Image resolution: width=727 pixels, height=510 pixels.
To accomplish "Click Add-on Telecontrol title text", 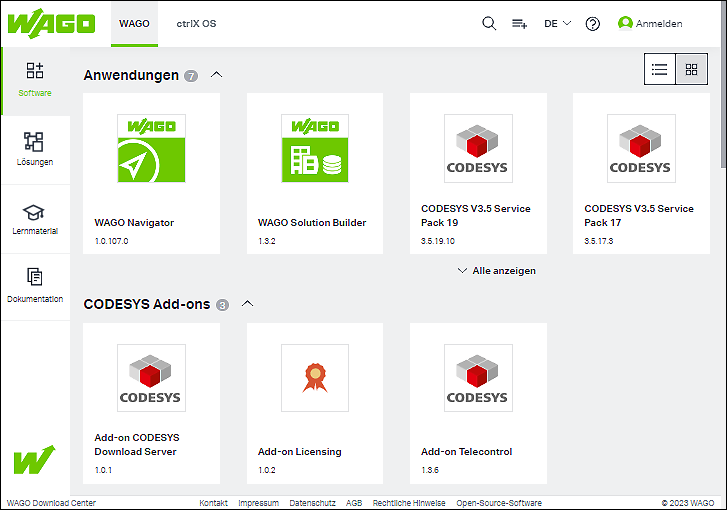I will (466, 452).
